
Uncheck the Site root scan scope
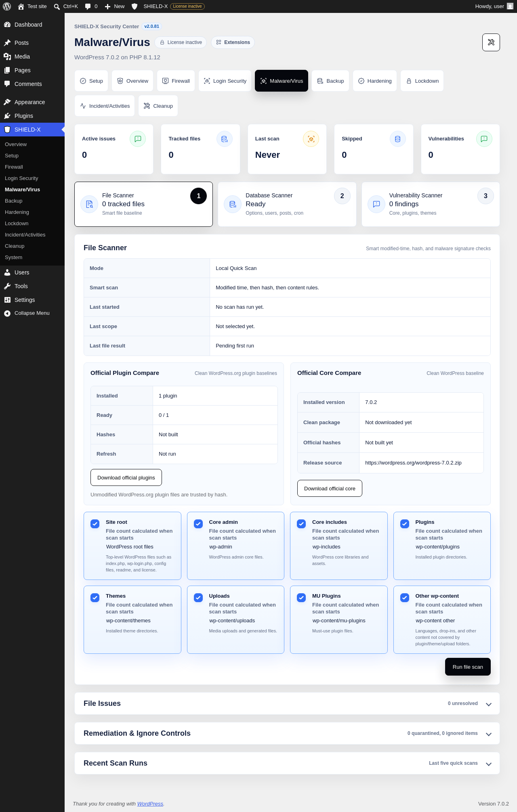(95, 524)
